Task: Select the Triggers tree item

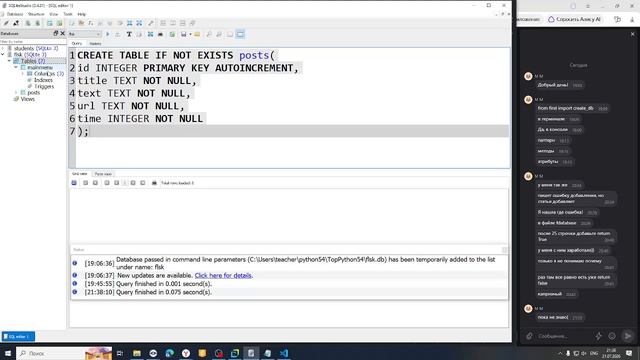Action: (x=44, y=87)
